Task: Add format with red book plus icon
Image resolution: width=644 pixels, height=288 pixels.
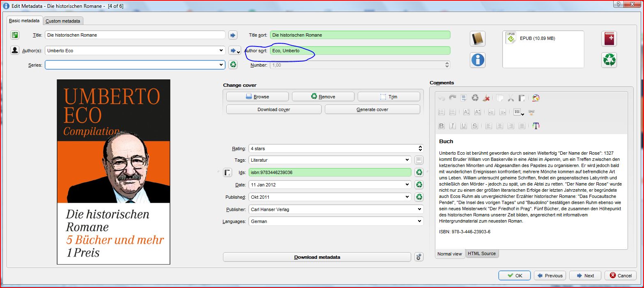Action: [609, 39]
